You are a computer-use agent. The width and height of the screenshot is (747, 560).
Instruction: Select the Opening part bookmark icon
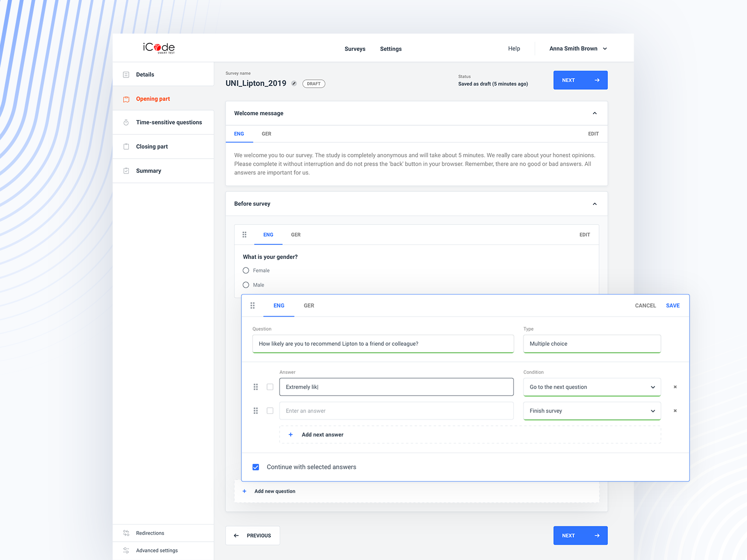coord(126,99)
